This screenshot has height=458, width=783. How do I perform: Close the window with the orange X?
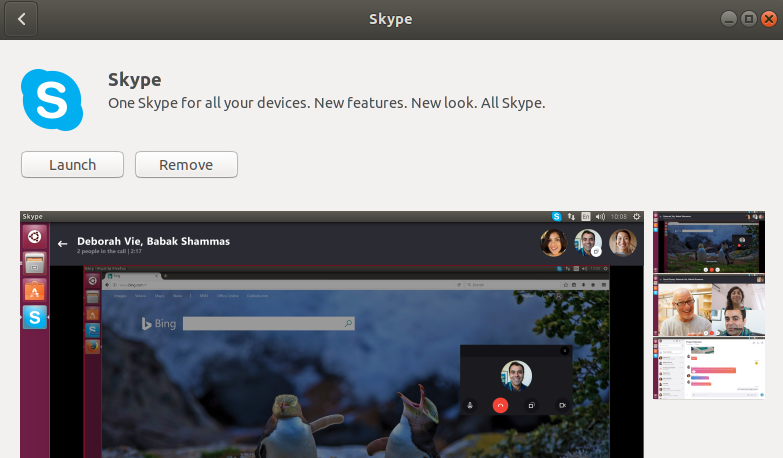(x=769, y=19)
